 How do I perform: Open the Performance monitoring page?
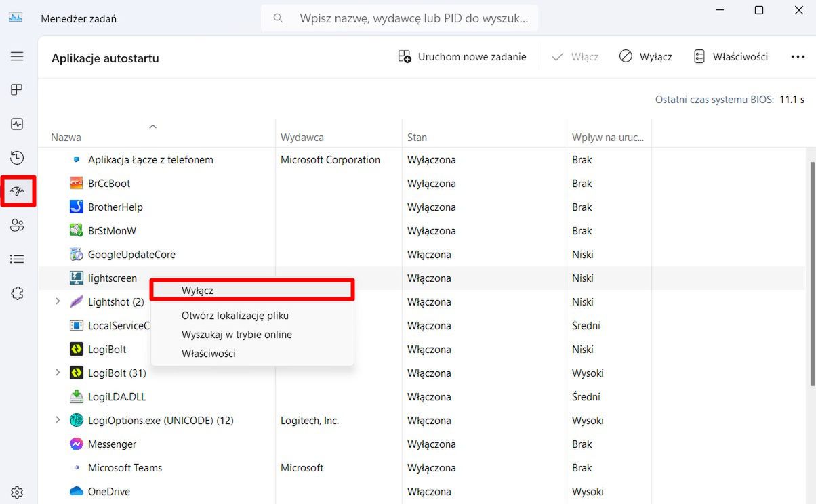(17, 123)
